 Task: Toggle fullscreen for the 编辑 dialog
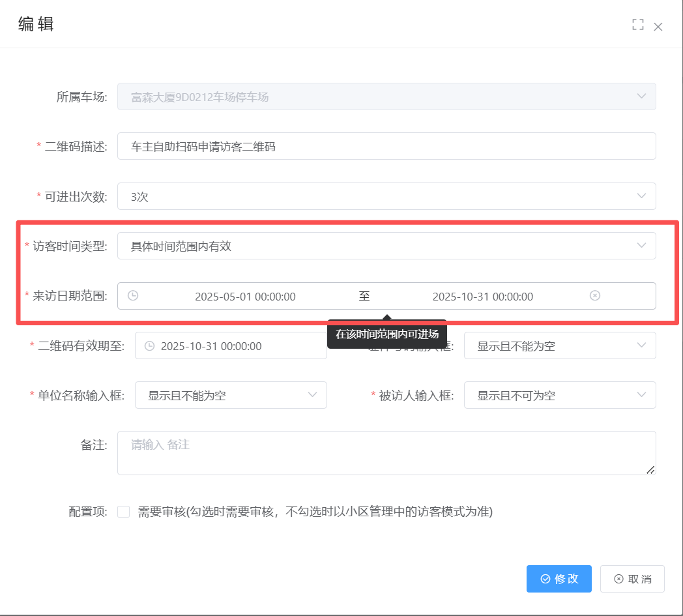click(637, 25)
